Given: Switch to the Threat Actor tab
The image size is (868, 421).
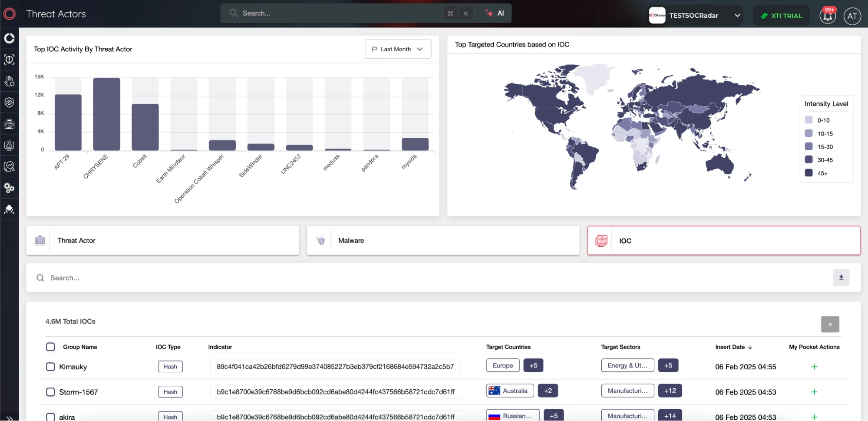Looking at the screenshot, I should [162, 240].
